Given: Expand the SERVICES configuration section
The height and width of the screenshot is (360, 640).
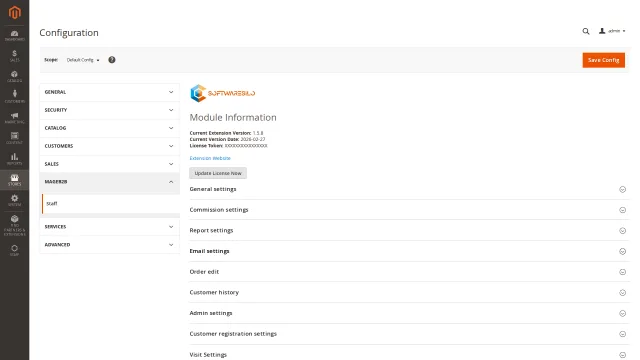Looking at the screenshot, I should pyautogui.click(x=109, y=227).
